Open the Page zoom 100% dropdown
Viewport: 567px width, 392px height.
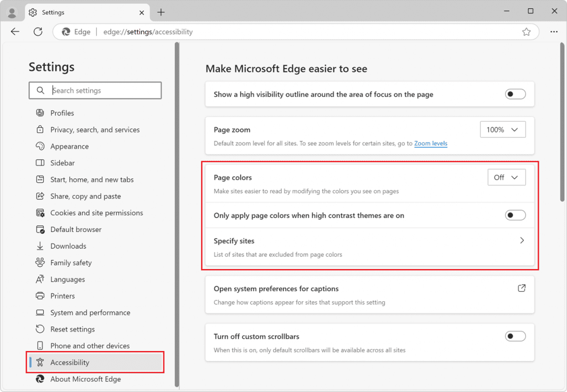pyautogui.click(x=503, y=130)
